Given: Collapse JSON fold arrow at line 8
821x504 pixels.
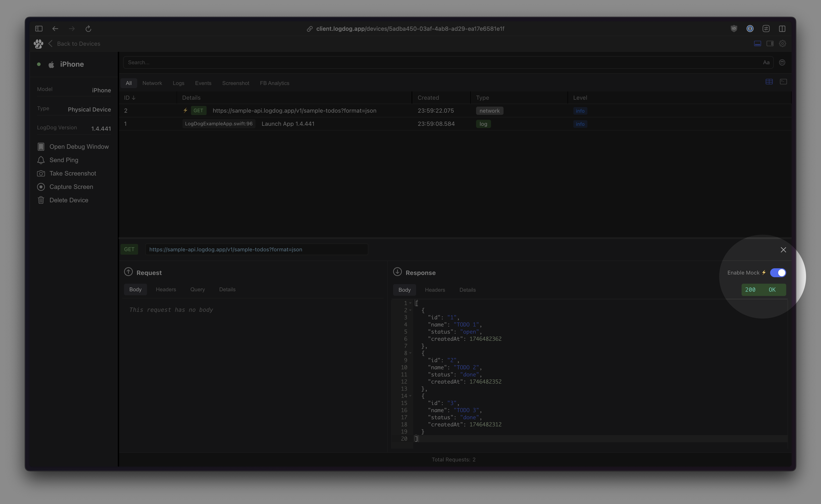Looking at the screenshot, I should (410, 353).
